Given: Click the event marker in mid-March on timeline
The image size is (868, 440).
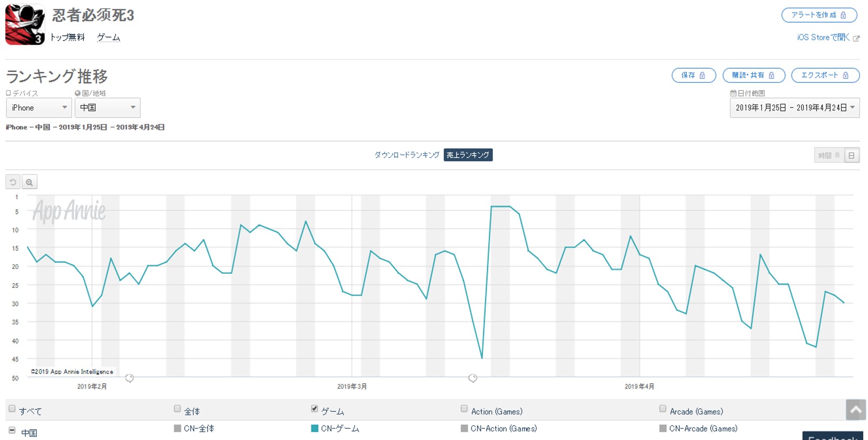Looking at the screenshot, I should click(473, 378).
